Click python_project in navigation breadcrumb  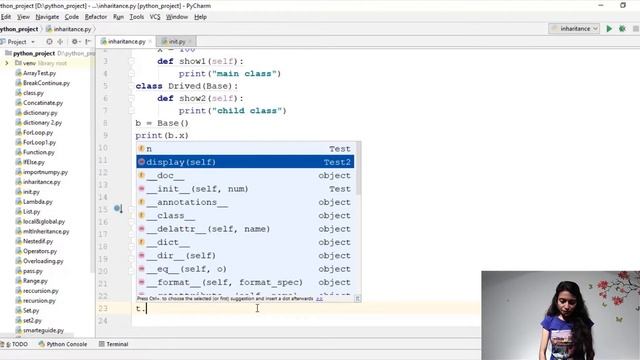click(x=19, y=29)
